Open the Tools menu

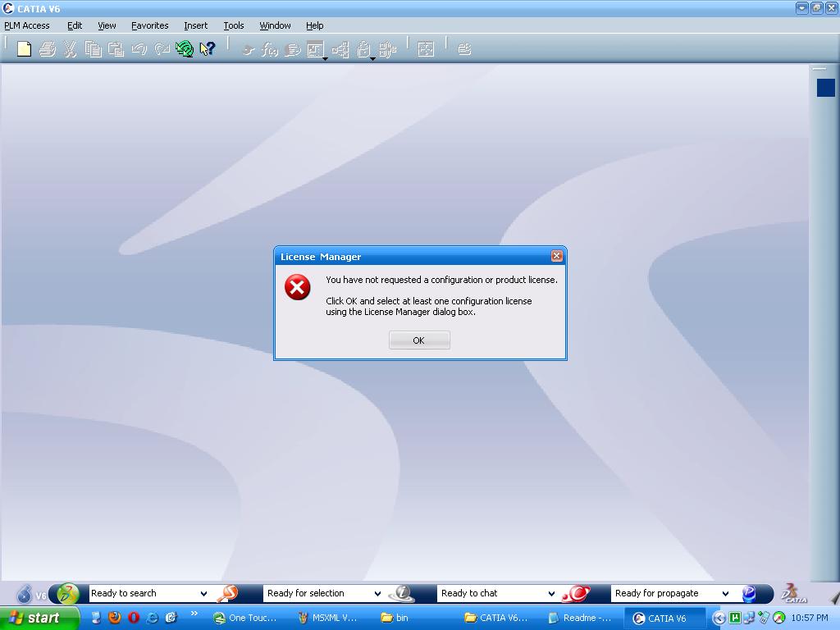(x=234, y=25)
